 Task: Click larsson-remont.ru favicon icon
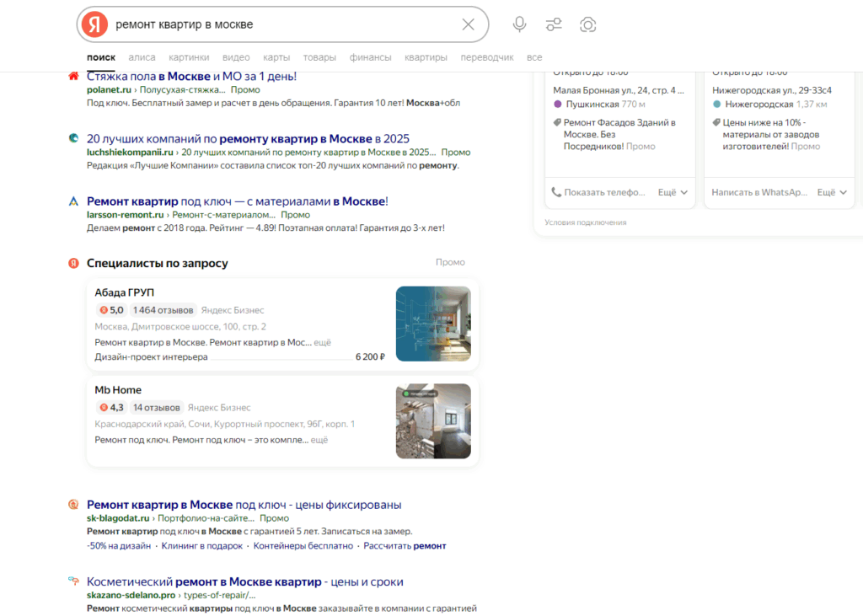pyautogui.click(x=73, y=201)
